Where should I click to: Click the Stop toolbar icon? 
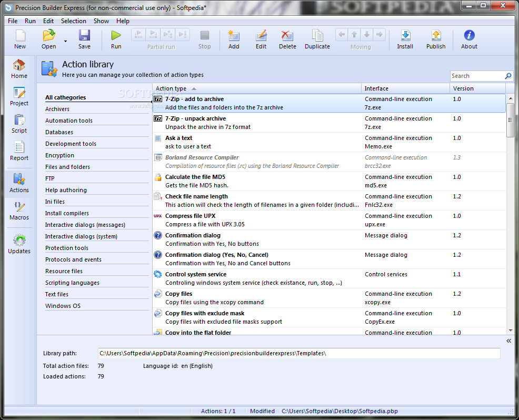[x=204, y=39]
